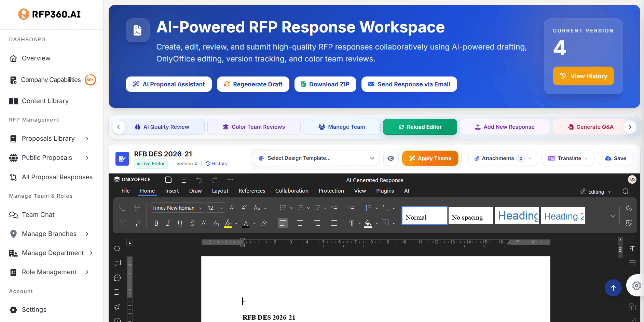644x322 pixels.
Task: Pick the yellow highlight color button
Action: (228, 223)
